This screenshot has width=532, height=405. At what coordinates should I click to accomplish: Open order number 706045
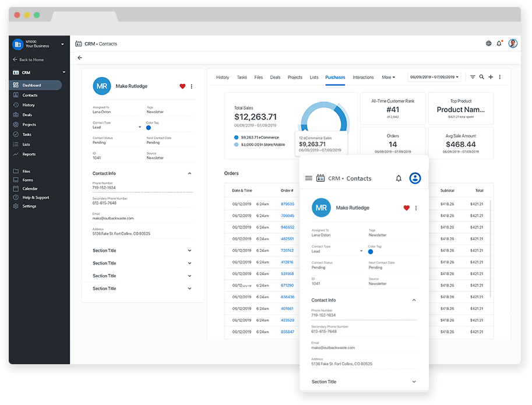287,216
